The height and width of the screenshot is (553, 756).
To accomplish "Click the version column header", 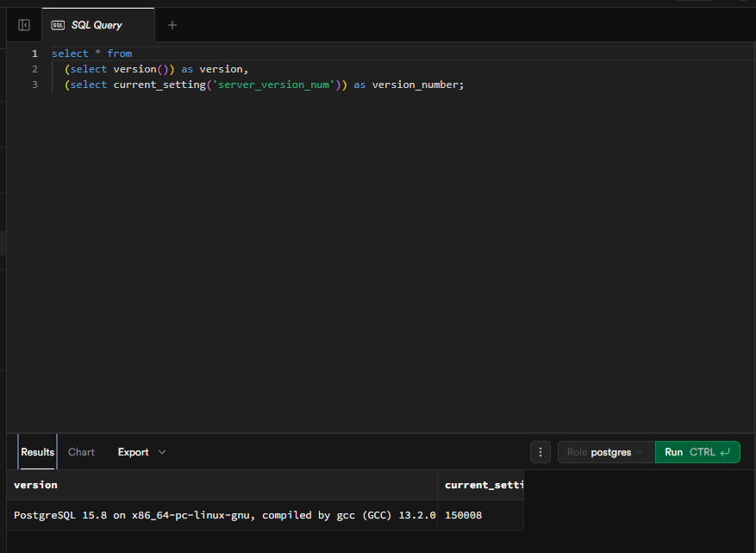I will (x=222, y=485).
